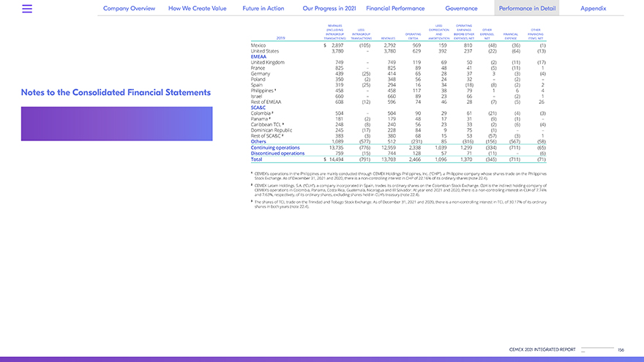Viewport: 644px width, 362px height.
Task: Go to the Company Overview section
Action: tap(130, 9)
